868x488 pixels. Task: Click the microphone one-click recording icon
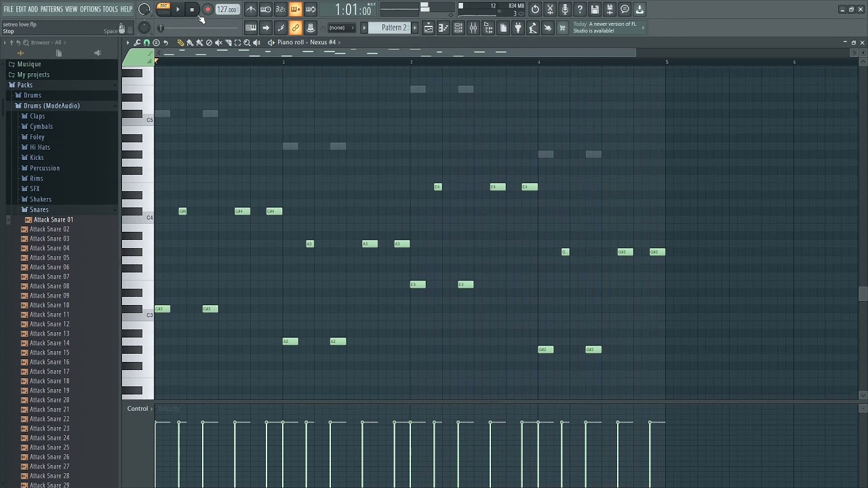pos(565,9)
